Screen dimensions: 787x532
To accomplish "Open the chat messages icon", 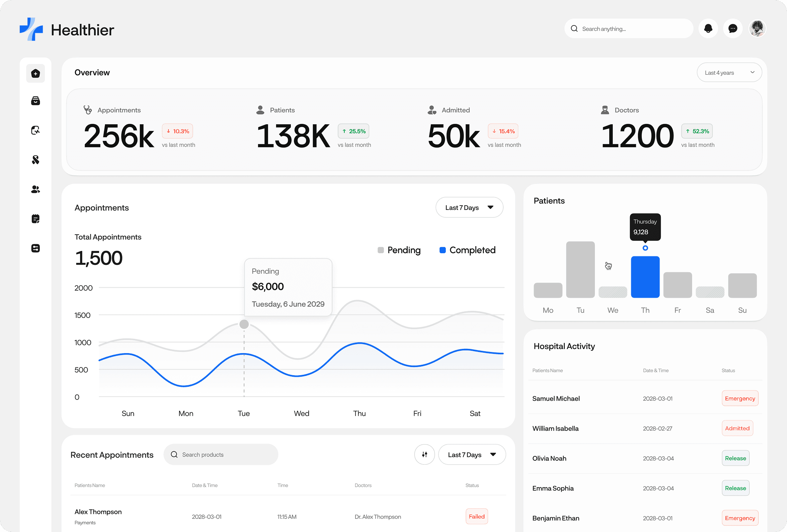I will [732, 29].
